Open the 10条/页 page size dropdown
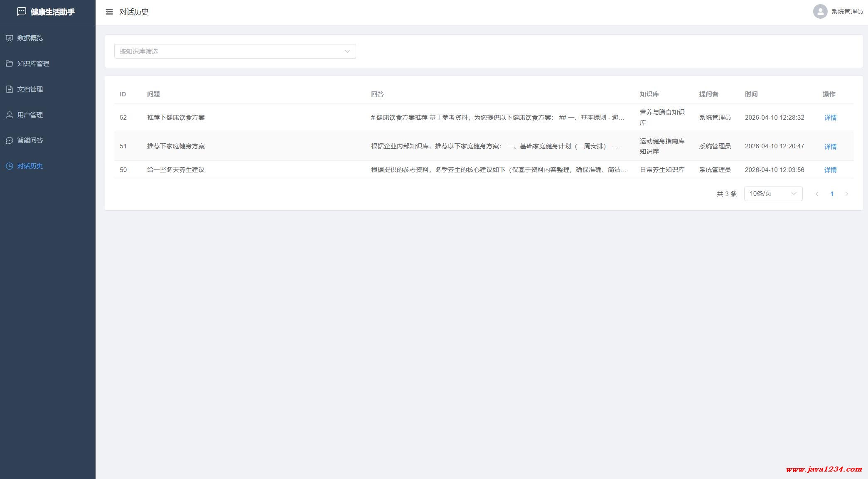The image size is (868, 479). (773, 194)
